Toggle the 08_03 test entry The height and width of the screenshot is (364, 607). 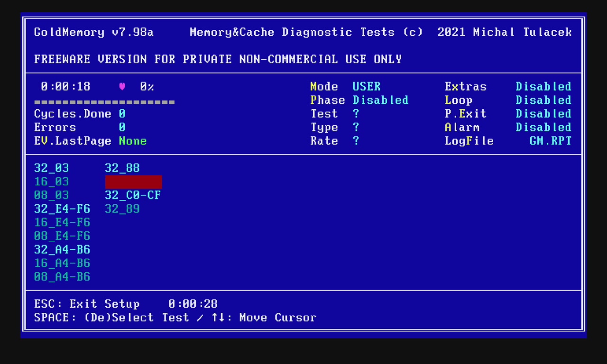pyautogui.click(x=51, y=195)
